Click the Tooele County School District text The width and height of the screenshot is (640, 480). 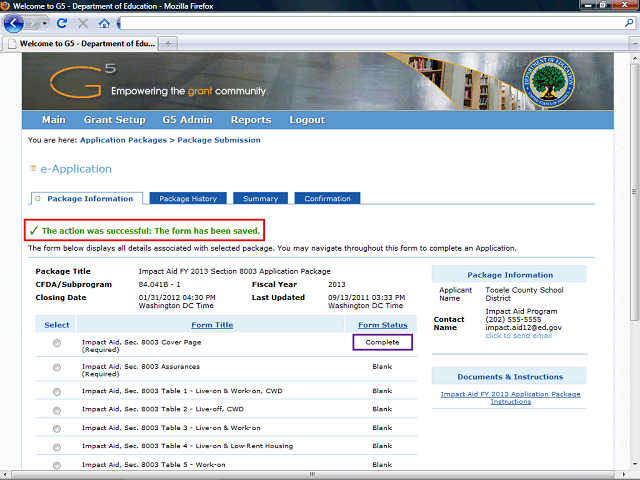pos(524,294)
